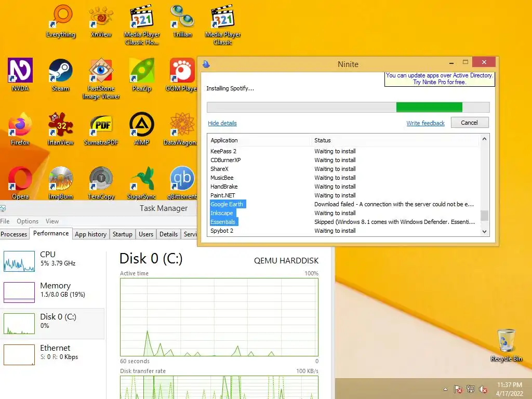Open the SugarSync desktop icon
Image resolution: width=532 pixels, height=399 pixels.
coord(141,182)
